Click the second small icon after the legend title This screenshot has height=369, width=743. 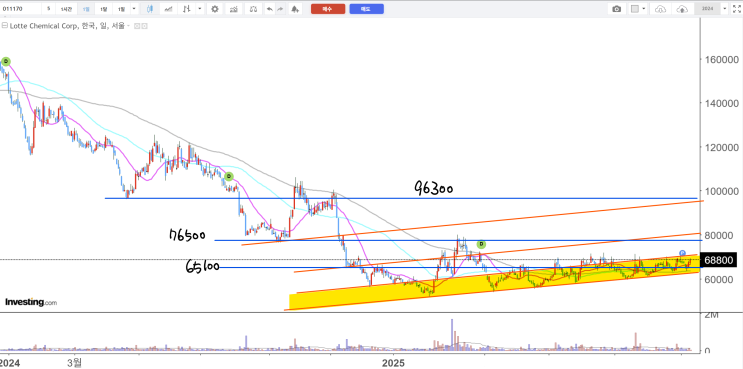(x=145, y=27)
